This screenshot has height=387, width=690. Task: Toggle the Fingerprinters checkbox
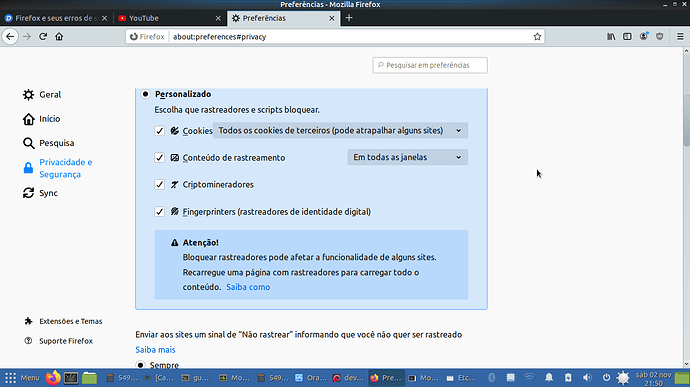pos(159,212)
